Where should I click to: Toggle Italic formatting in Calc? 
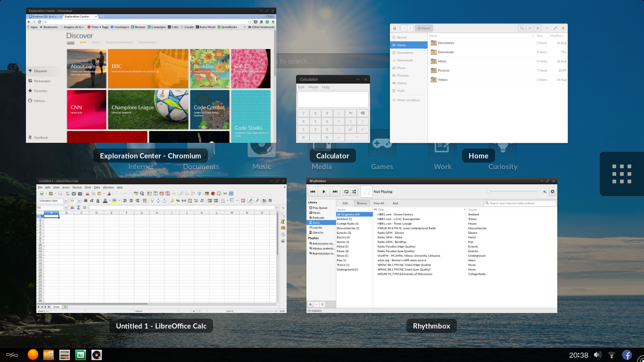(x=91, y=200)
